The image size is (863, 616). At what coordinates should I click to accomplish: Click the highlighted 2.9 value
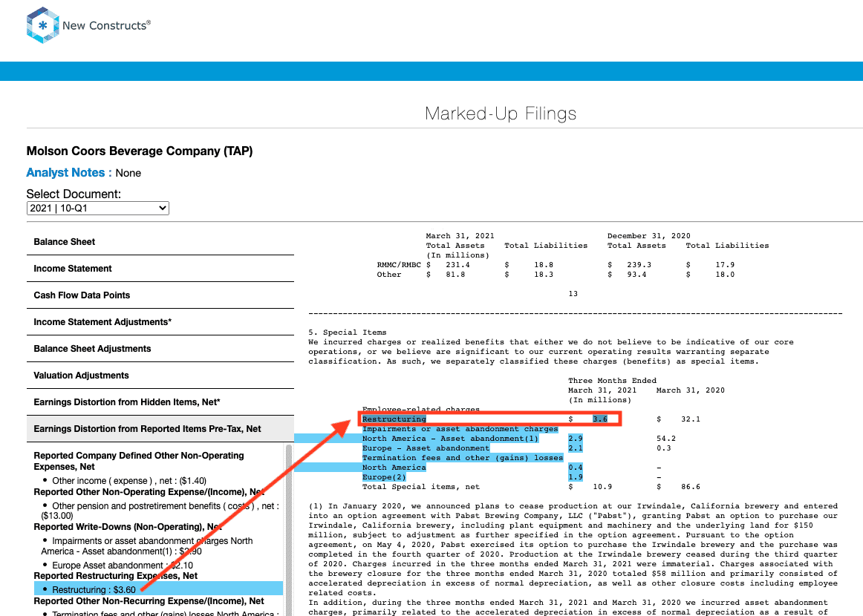click(x=575, y=439)
